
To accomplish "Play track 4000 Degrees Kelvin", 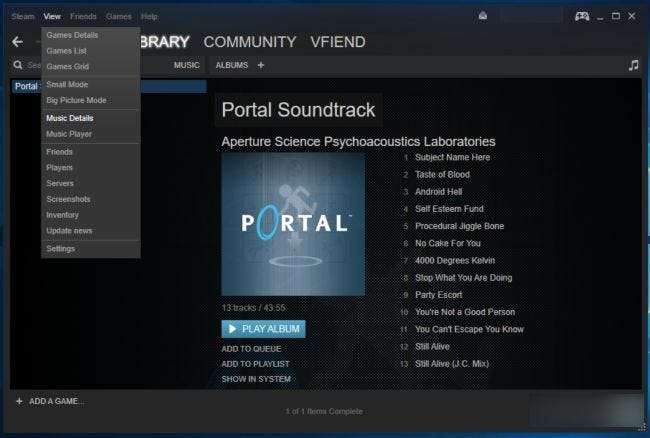I will tap(455, 261).
